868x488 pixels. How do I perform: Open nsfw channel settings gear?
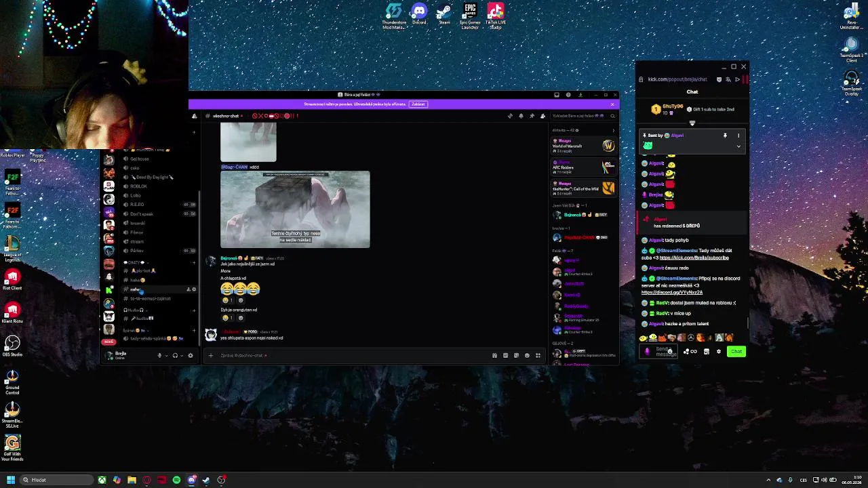tap(194, 289)
